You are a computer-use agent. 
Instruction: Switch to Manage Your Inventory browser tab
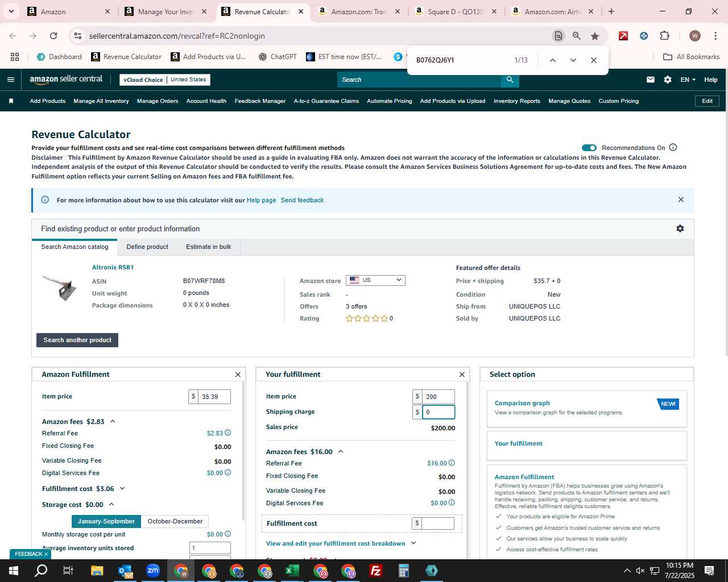[x=167, y=11]
